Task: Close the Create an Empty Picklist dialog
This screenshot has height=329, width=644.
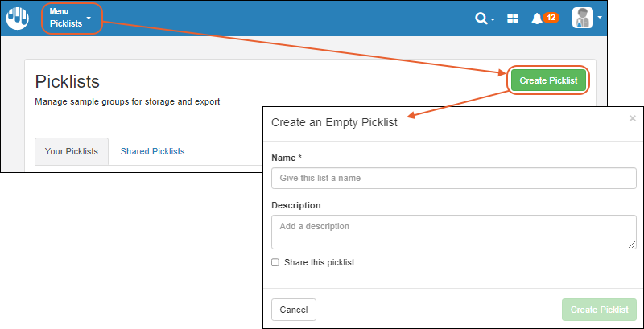Action: (633, 118)
